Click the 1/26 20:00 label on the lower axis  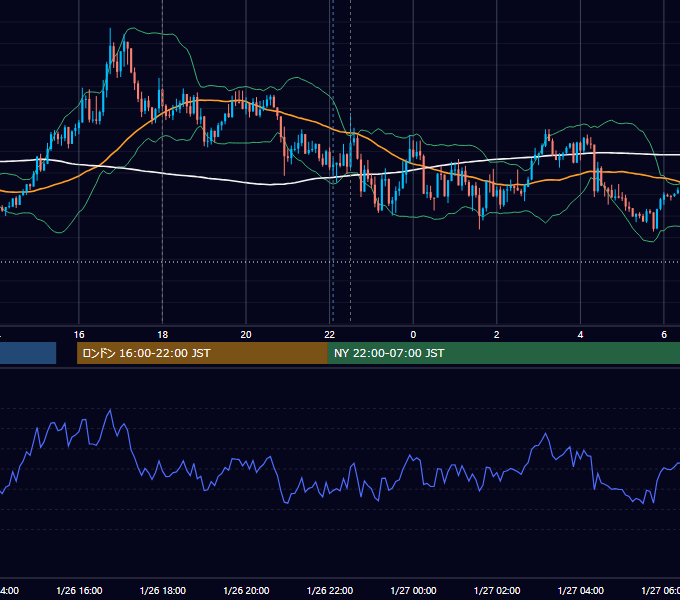pyautogui.click(x=246, y=590)
